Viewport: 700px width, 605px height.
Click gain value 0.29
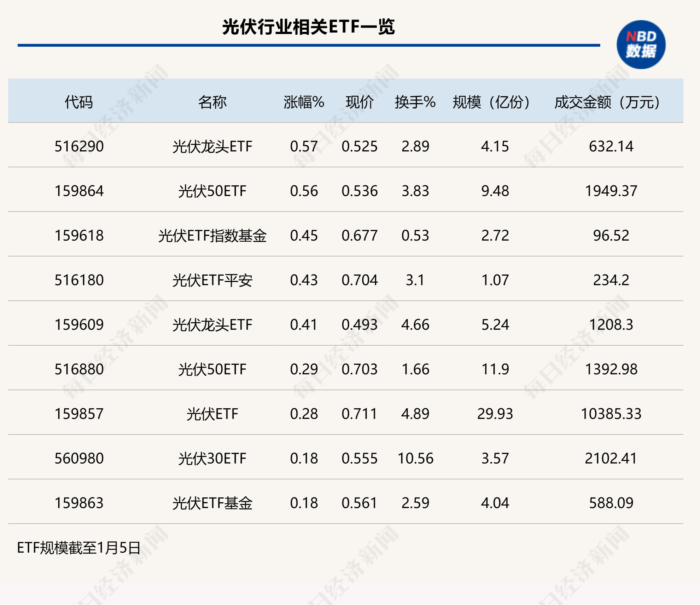(x=304, y=369)
